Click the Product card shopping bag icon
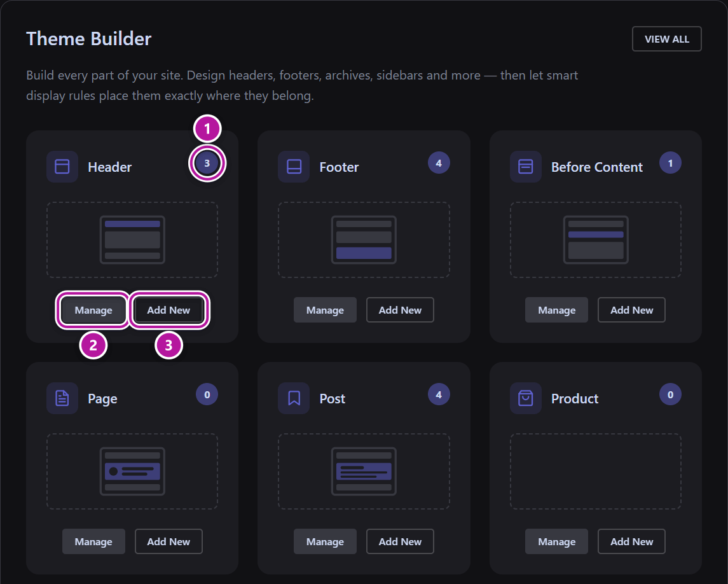The width and height of the screenshot is (728, 584). tap(526, 398)
